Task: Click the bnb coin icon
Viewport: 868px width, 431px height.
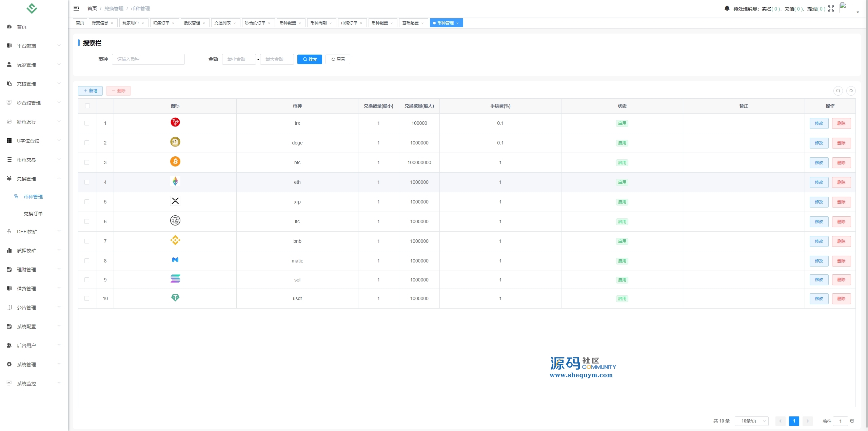Action: tap(175, 240)
